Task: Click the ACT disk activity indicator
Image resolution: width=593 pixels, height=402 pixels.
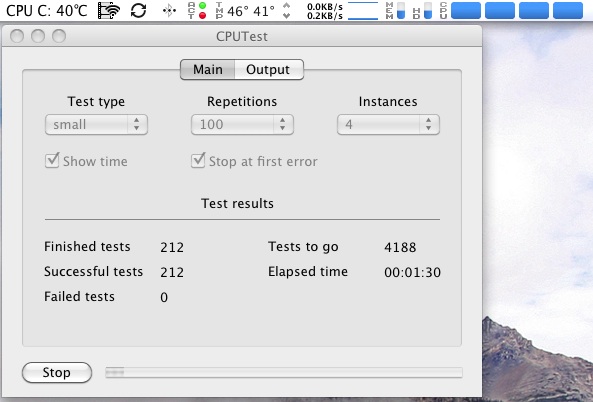Action: (x=197, y=11)
